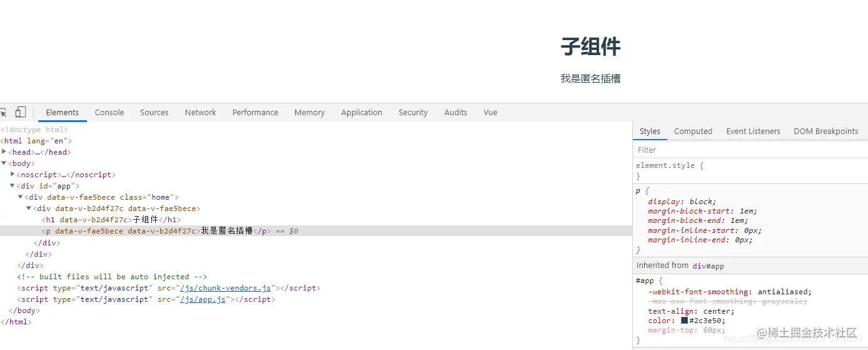868x350 pixels.
Task: Switch to the Application tab
Action: (x=361, y=113)
